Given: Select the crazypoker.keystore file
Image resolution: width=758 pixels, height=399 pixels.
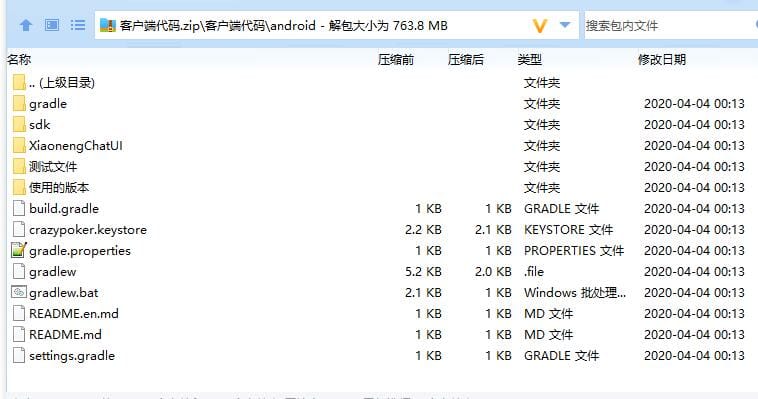Looking at the screenshot, I should pyautogui.click(x=87, y=229).
